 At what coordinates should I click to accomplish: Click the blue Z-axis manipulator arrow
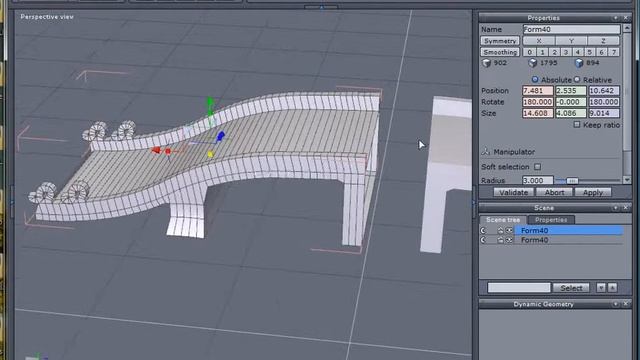pos(220,136)
